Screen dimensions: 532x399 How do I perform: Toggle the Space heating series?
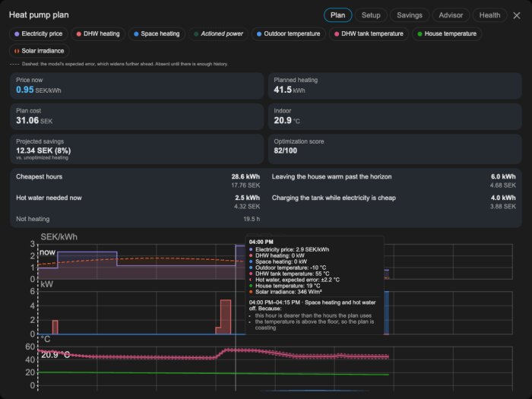click(157, 34)
